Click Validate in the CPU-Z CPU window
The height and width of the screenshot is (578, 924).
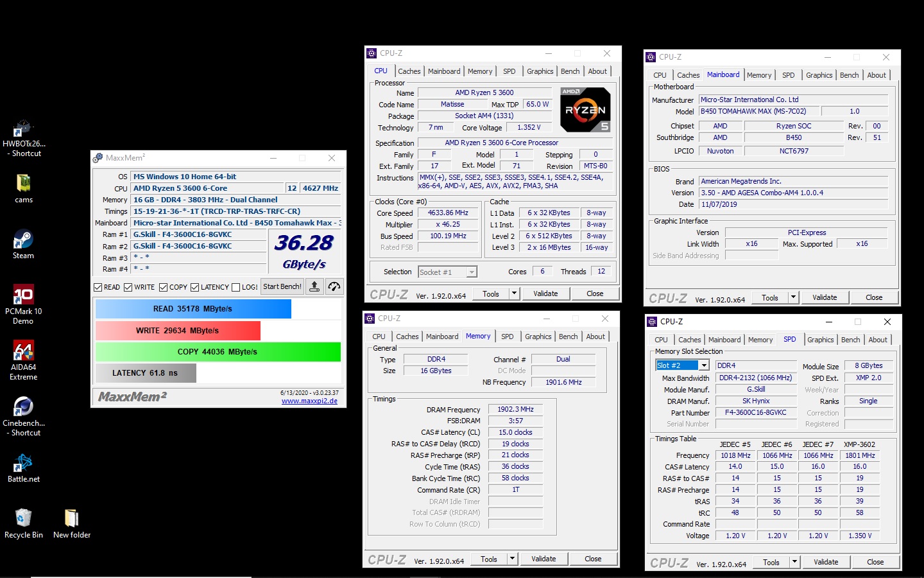pyautogui.click(x=545, y=293)
